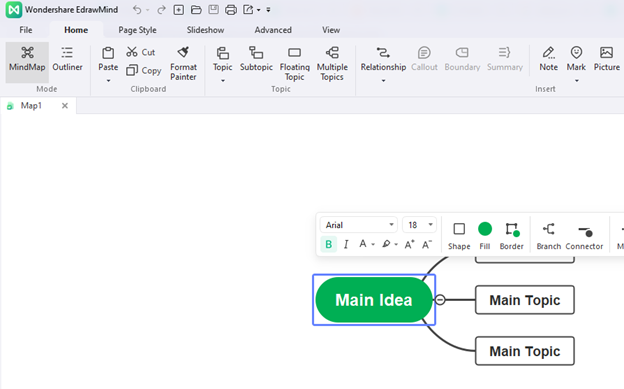Expand the Mark dropdown arrow
Screen dimensions: 624x389
pos(576,81)
